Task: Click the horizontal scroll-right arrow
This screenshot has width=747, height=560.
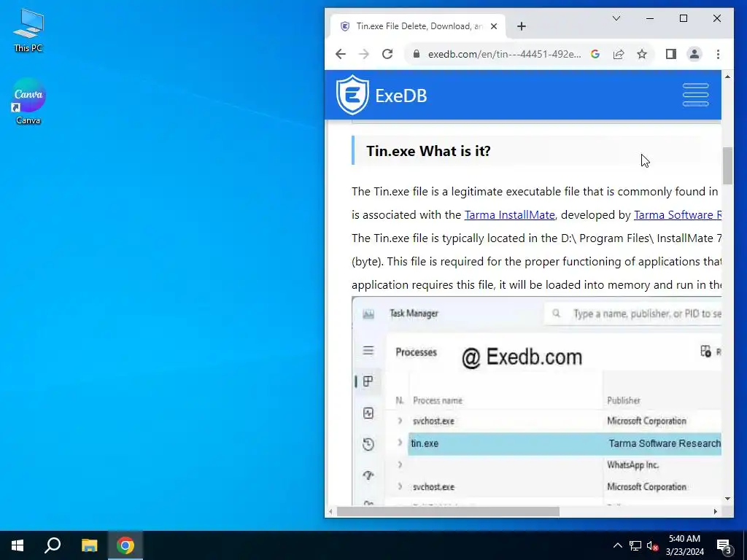Action: tap(715, 511)
